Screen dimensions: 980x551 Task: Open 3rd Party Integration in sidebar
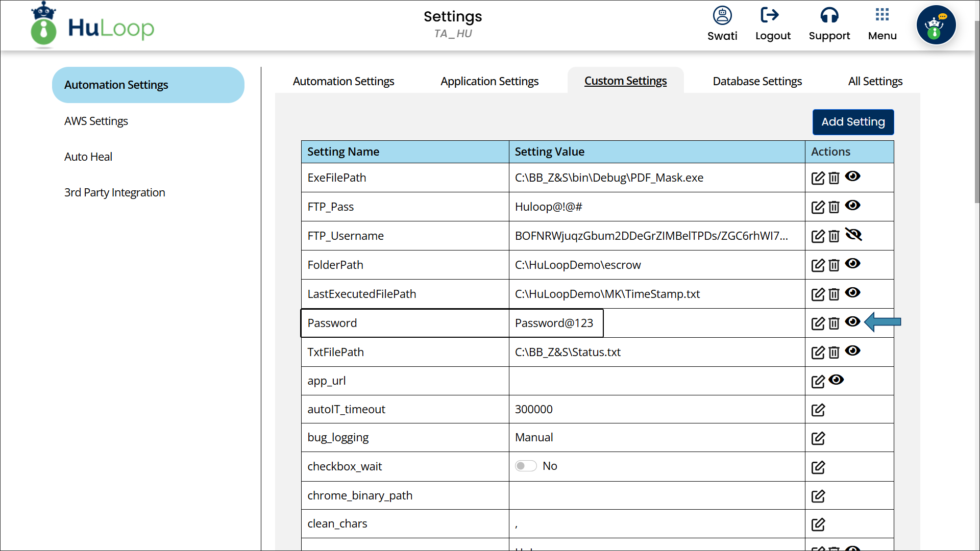click(114, 193)
